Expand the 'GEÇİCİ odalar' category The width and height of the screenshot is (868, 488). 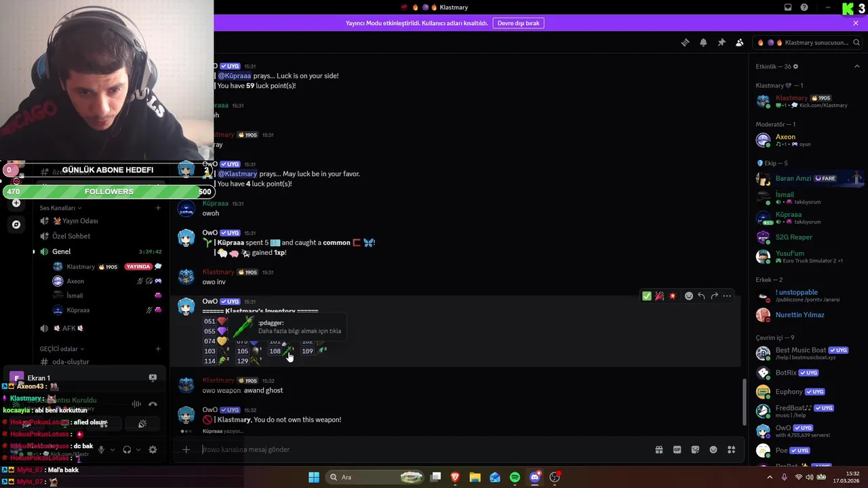(62, 349)
